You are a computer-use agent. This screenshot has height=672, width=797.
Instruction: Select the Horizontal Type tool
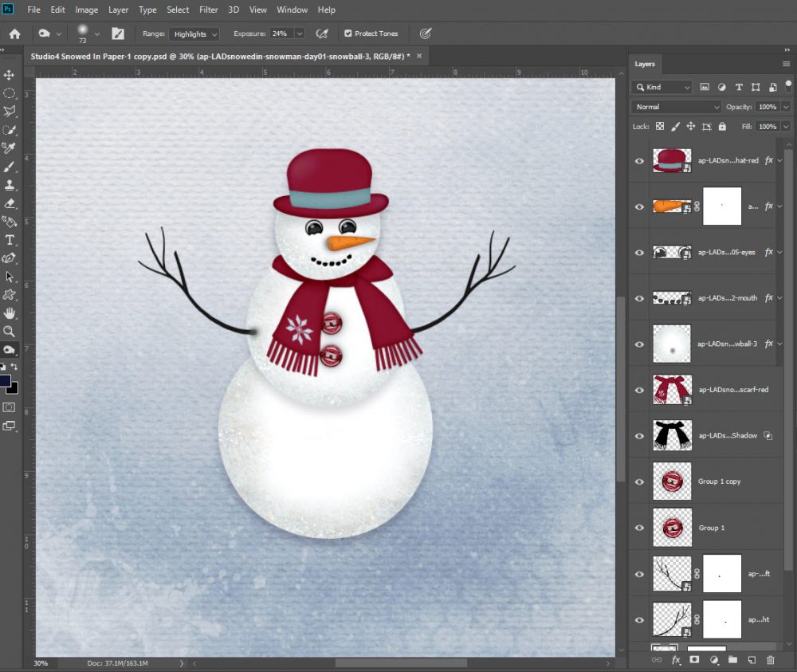click(10, 240)
